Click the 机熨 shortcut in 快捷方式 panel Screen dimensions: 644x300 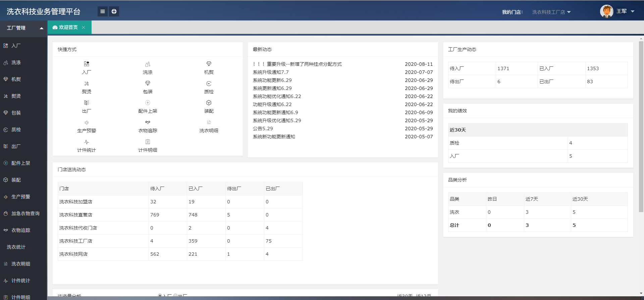(209, 68)
